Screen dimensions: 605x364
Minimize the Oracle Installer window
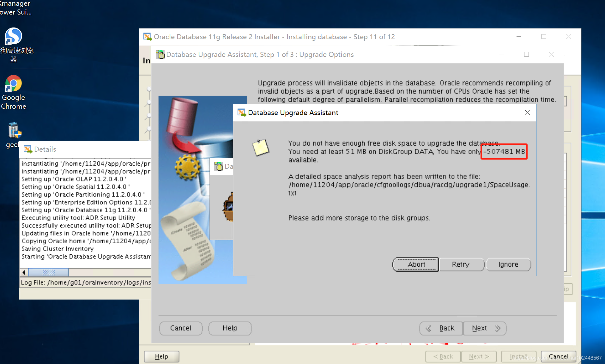click(x=519, y=37)
